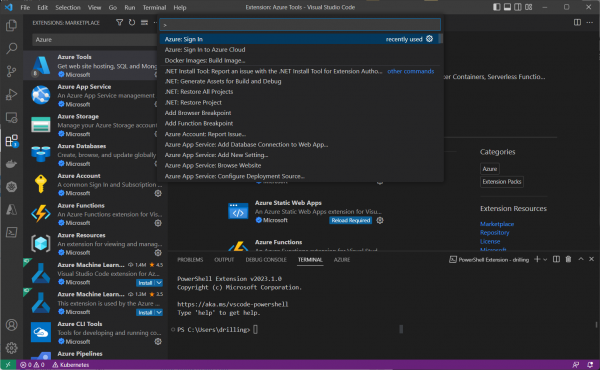The height and width of the screenshot is (370, 600).
Task: Open Source Control view icon
Action: pos(11,71)
